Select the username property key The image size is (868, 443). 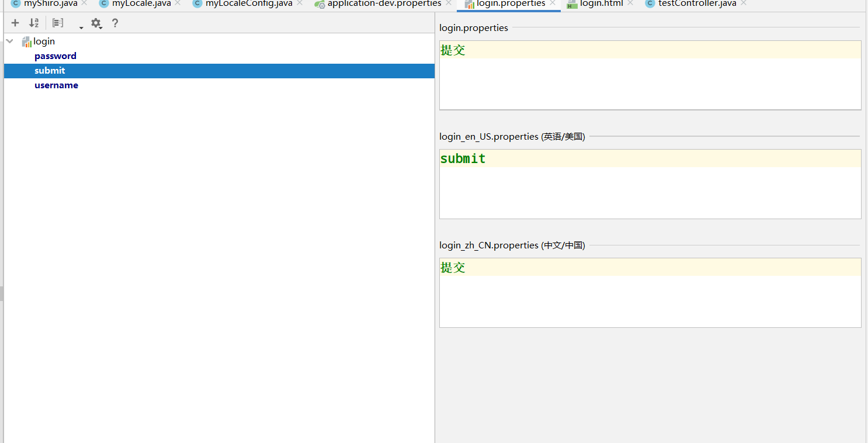pos(56,85)
